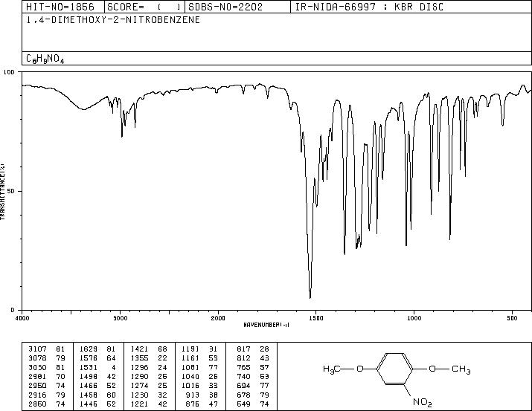This screenshot has width=532, height=411.
Task: Click peak table entry 817
Action: pyautogui.click(x=244, y=349)
